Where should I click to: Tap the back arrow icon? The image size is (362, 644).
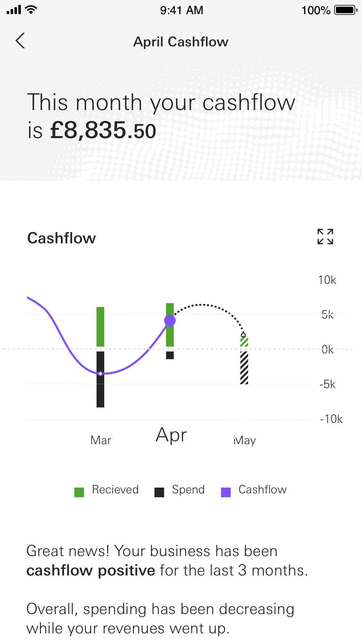20,41
